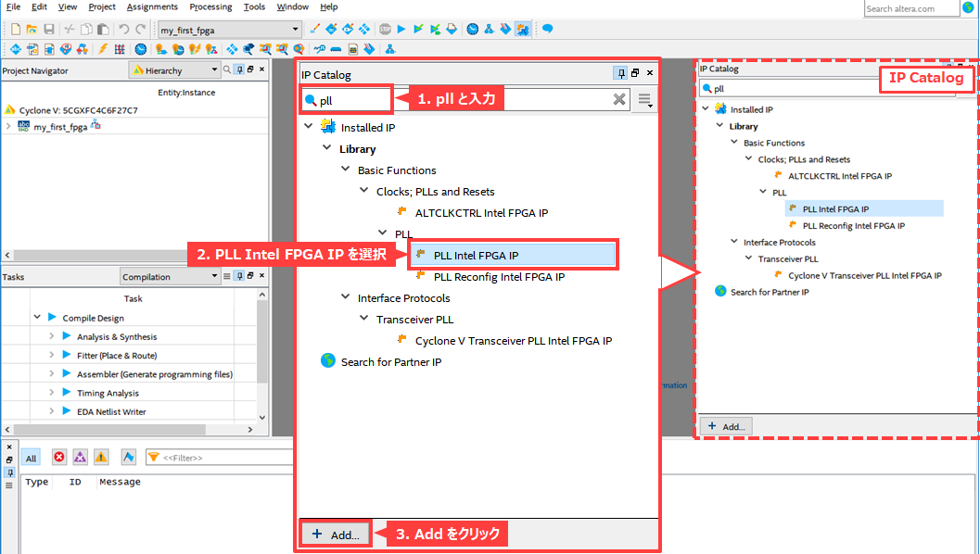Screen dimensions: 980x554
Task: Toggle error messages filter (red X)
Action: click(x=59, y=458)
